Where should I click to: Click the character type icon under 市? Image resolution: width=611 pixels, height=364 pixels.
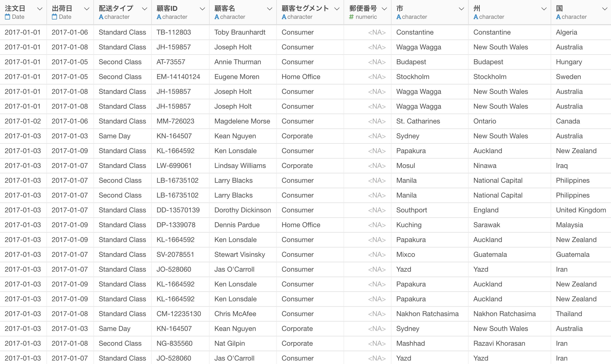point(399,17)
